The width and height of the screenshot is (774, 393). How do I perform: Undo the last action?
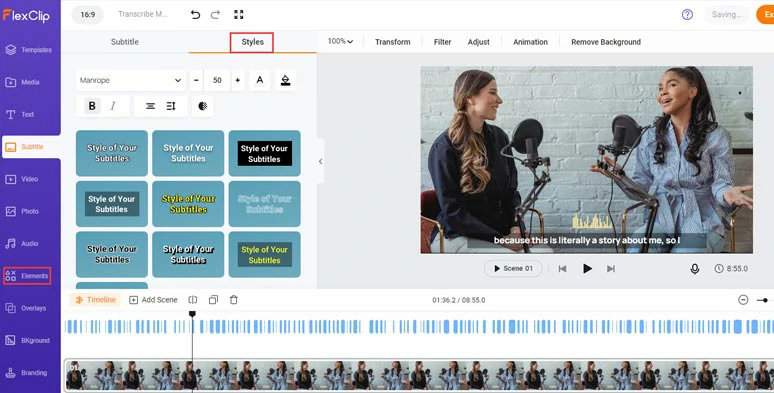195,14
